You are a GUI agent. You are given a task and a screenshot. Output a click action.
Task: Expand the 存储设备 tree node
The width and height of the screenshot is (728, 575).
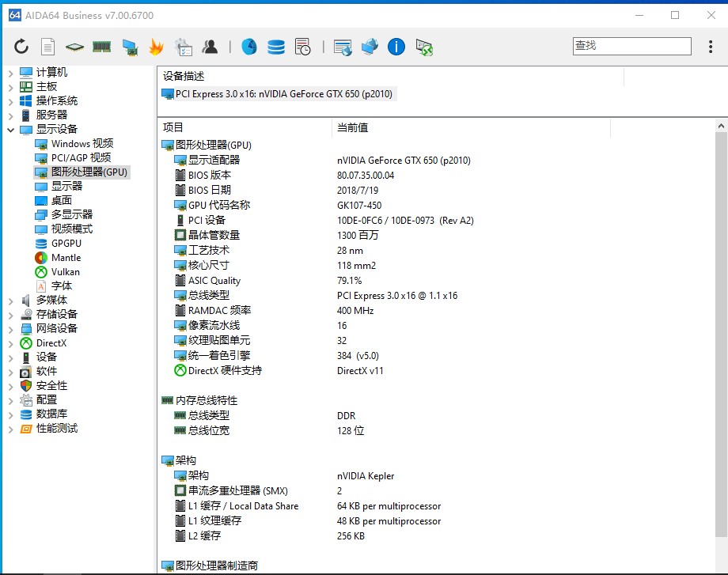pyautogui.click(x=10, y=315)
